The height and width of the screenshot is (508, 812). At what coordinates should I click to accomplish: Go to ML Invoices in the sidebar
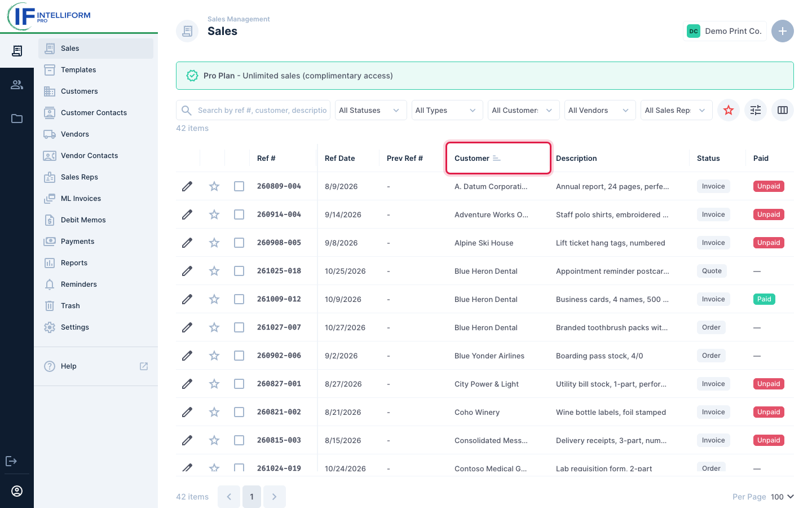(x=96, y=199)
